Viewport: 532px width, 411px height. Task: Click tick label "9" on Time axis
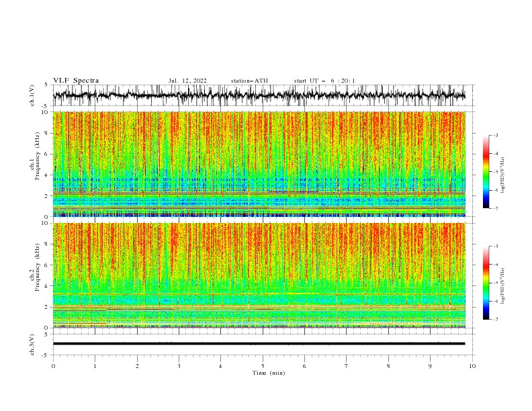pyautogui.click(x=430, y=366)
